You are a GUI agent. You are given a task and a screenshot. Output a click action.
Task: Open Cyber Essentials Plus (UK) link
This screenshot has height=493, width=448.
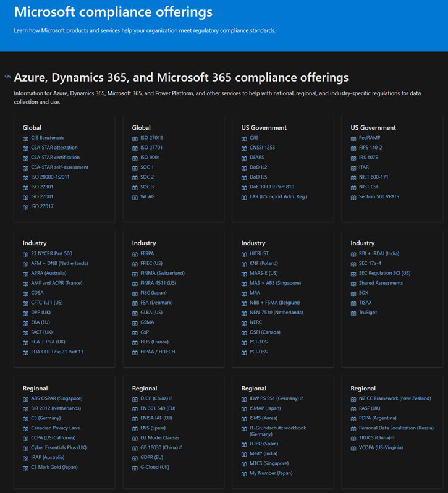click(59, 447)
